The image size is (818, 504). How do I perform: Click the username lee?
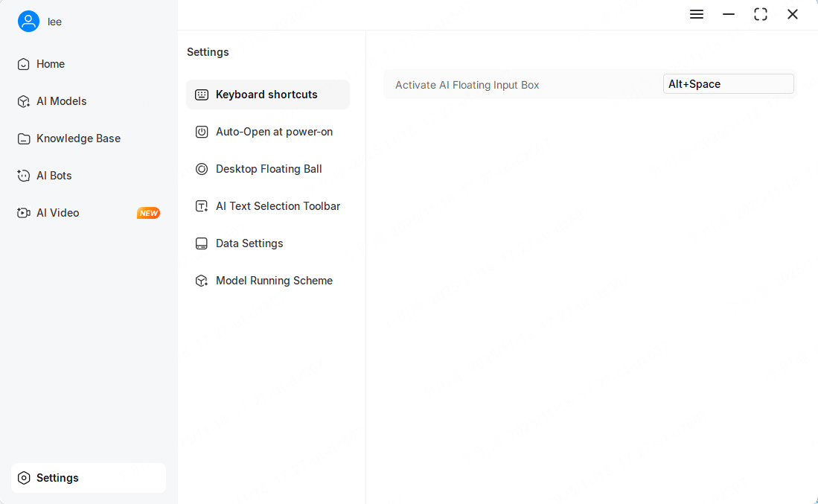click(x=55, y=22)
